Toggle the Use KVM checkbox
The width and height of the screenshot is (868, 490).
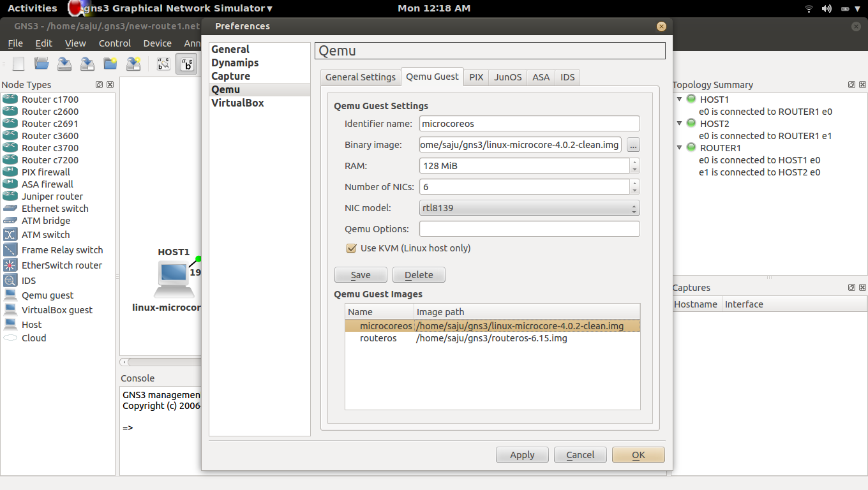pyautogui.click(x=350, y=248)
